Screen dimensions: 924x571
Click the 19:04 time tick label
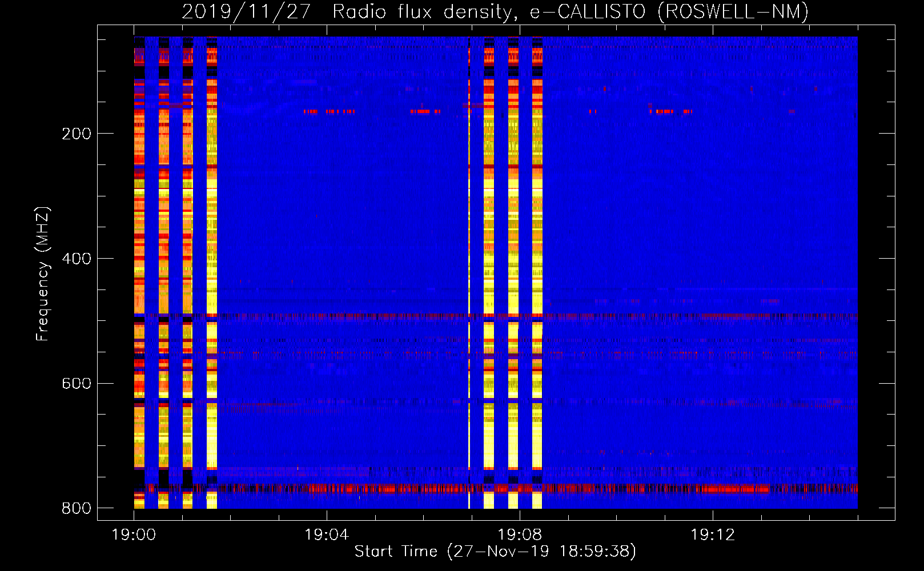click(327, 534)
